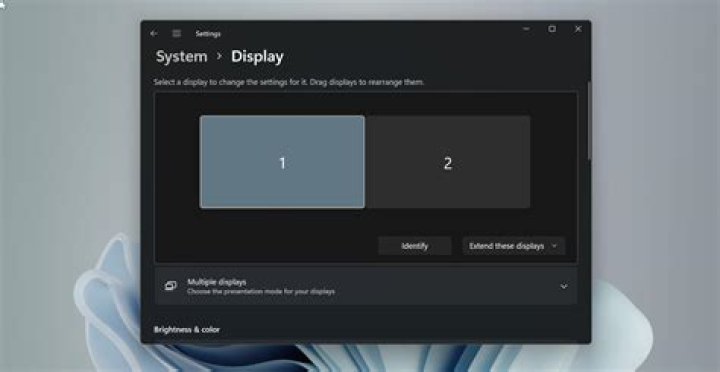Click the 'Choose the presentation mode' description
This screenshot has height=372, width=720.
[261, 292]
